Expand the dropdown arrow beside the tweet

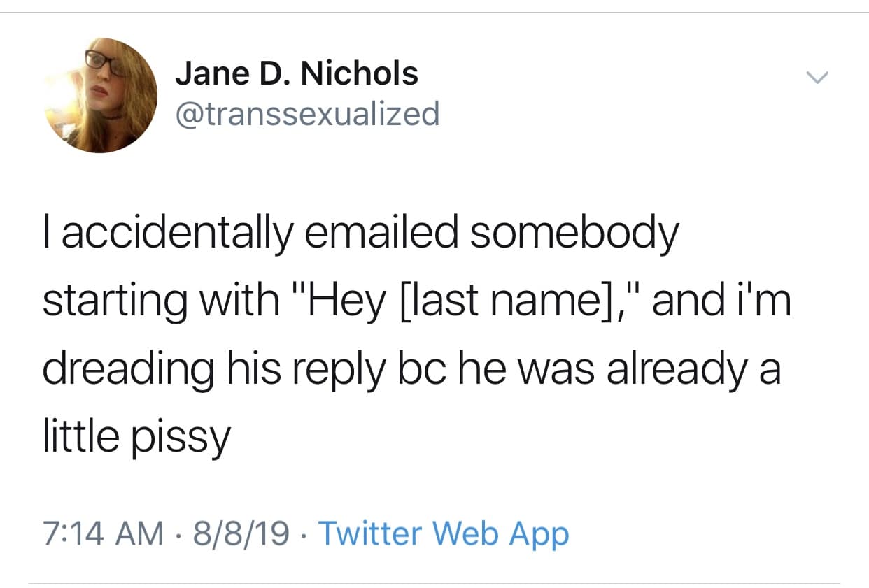pyautogui.click(x=819, y=76)
